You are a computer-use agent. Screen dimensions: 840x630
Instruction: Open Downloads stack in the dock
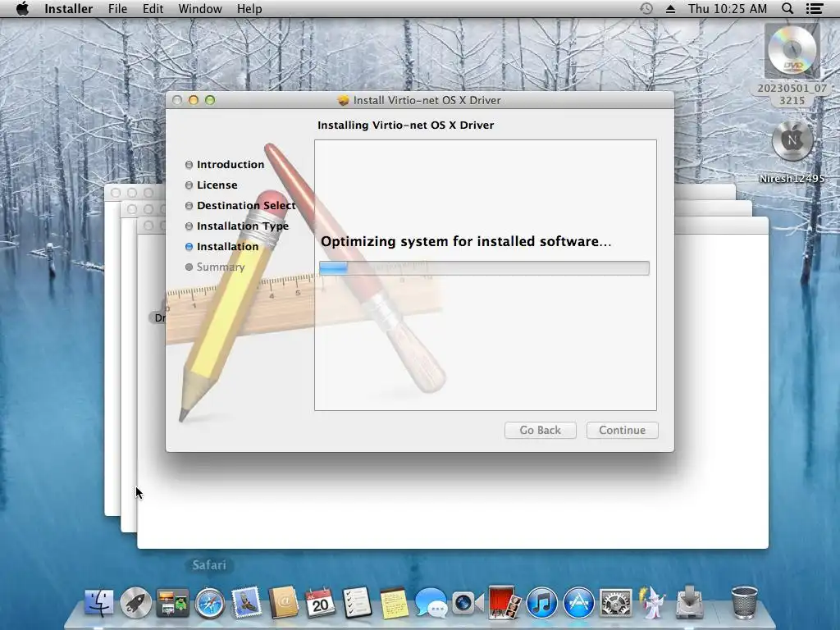coord(689,603)
